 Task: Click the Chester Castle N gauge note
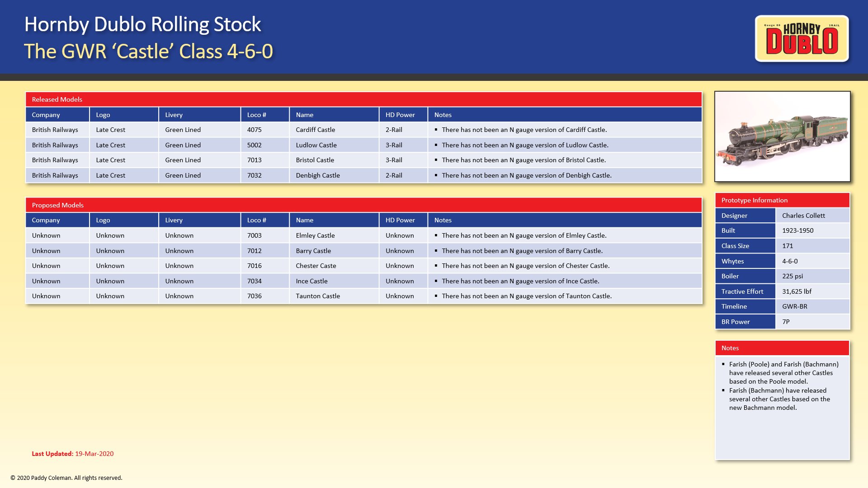pyautogui.click(x=522, y=266)
